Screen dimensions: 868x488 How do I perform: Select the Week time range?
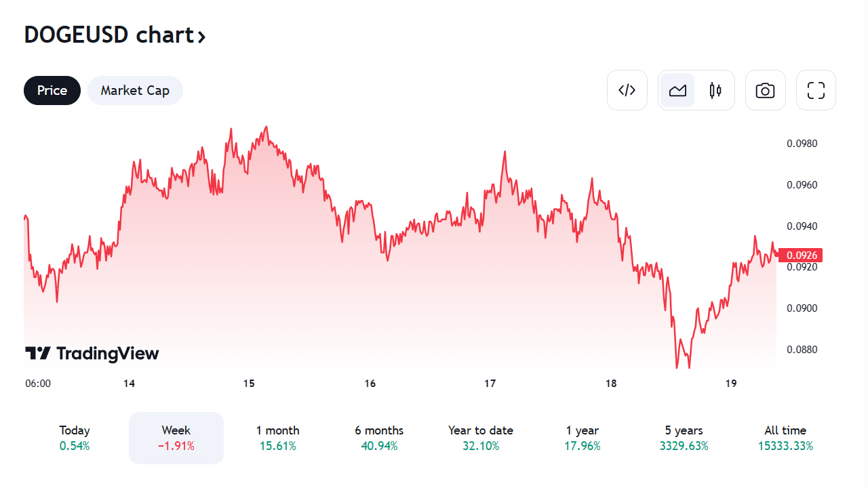(x=176, y=438)
